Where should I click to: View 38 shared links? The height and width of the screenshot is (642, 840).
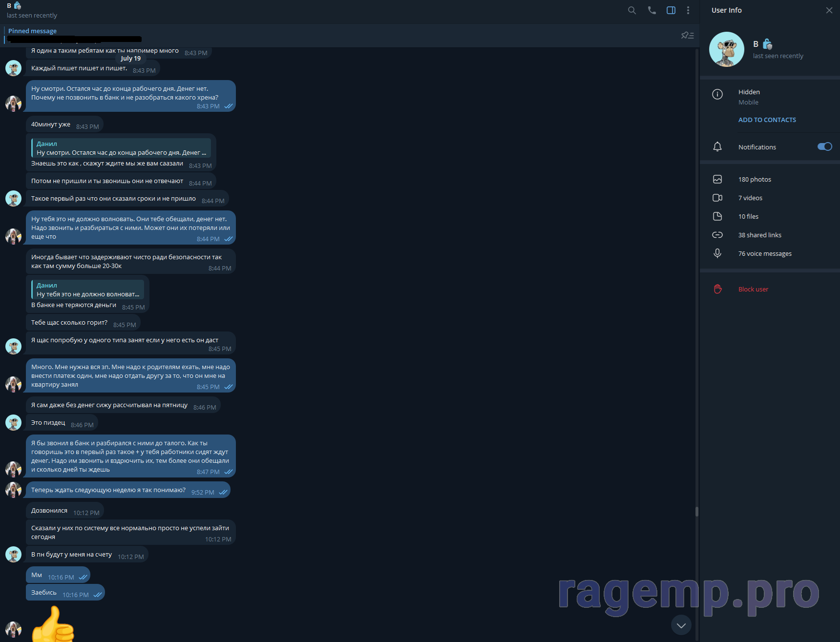tap(759, 235)
